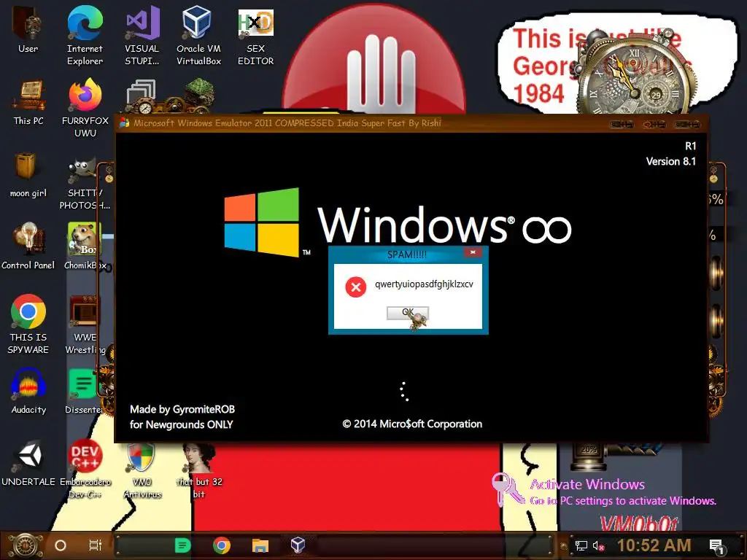Click 'qwertyuiopasdfghjklzxcv' message text

point(424,284)
